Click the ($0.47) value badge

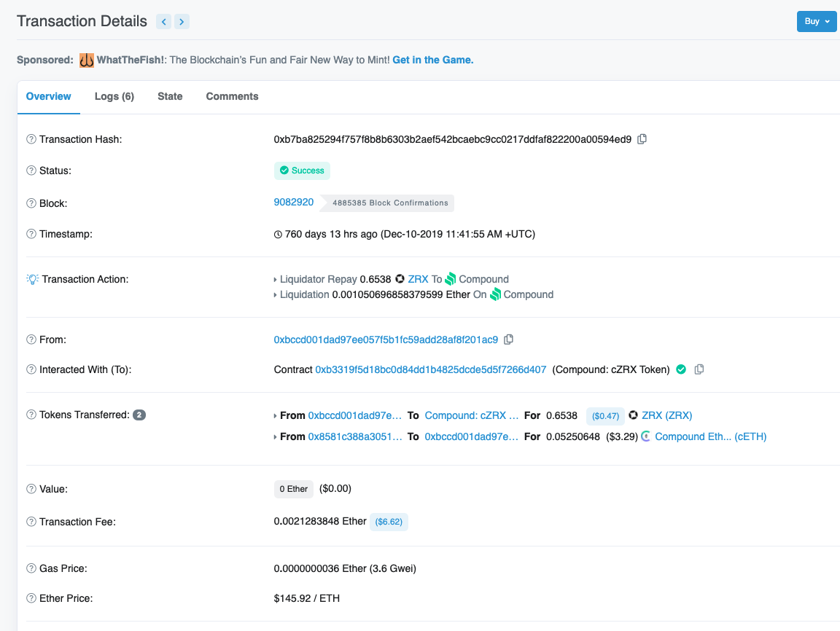pos(605,416)
